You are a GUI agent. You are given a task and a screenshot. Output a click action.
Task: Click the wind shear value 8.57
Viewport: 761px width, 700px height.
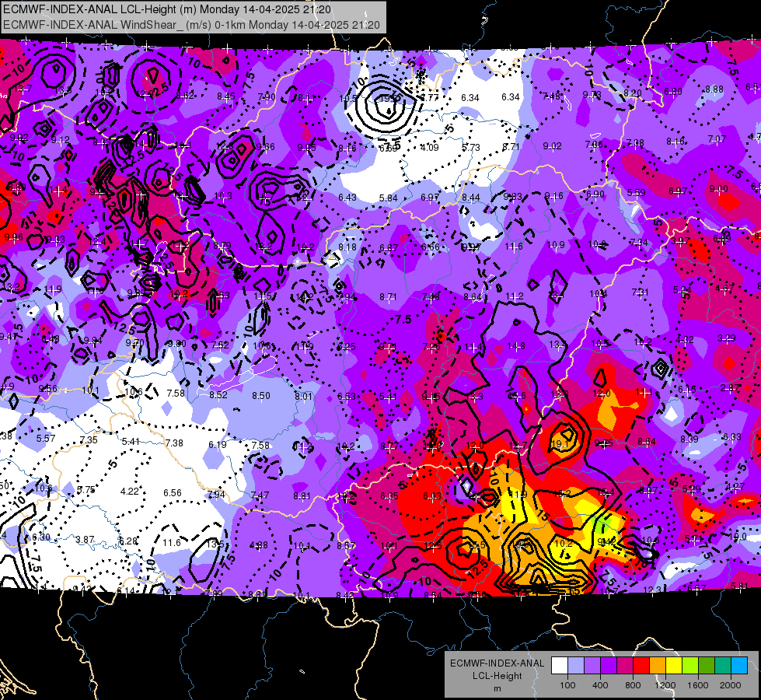pos(346,545)
